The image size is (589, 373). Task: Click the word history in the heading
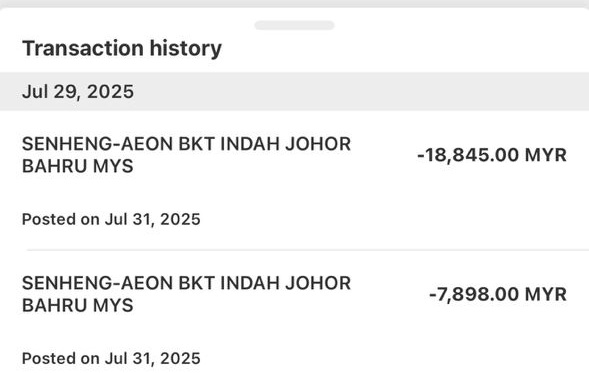click(186, 48)
